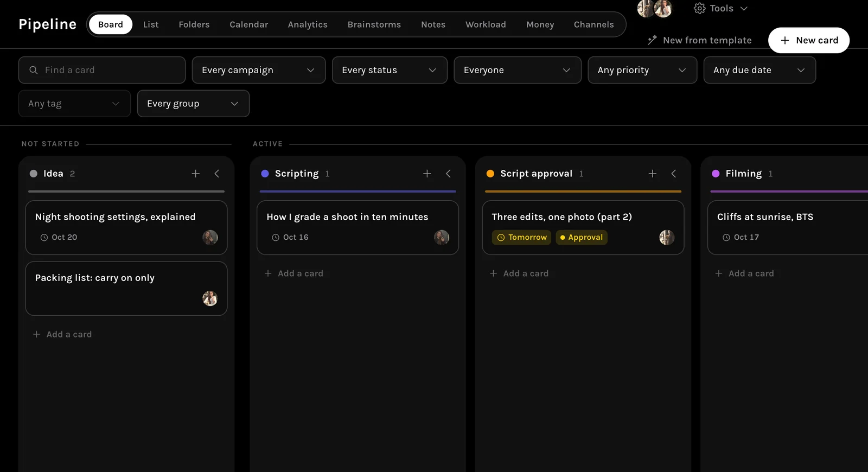Switch to the List view tab
The height and width of the screenshot is (472, 868).
[x=151, y=24]
